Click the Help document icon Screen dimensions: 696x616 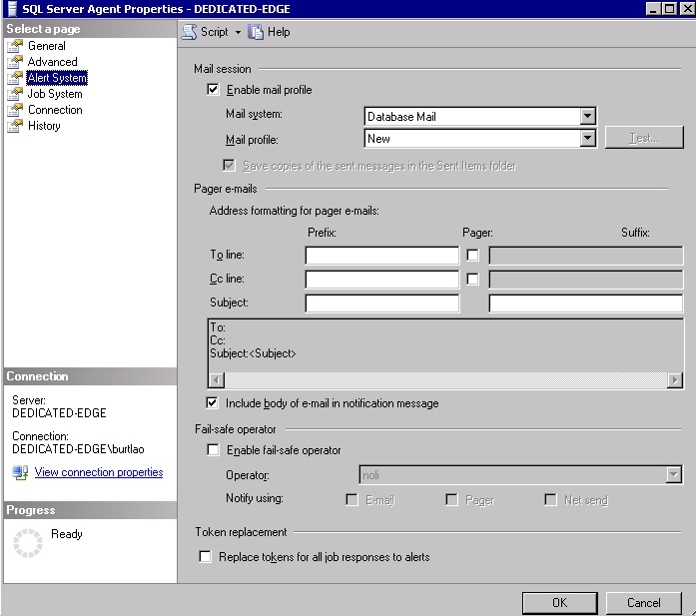(x=256, y=32)
